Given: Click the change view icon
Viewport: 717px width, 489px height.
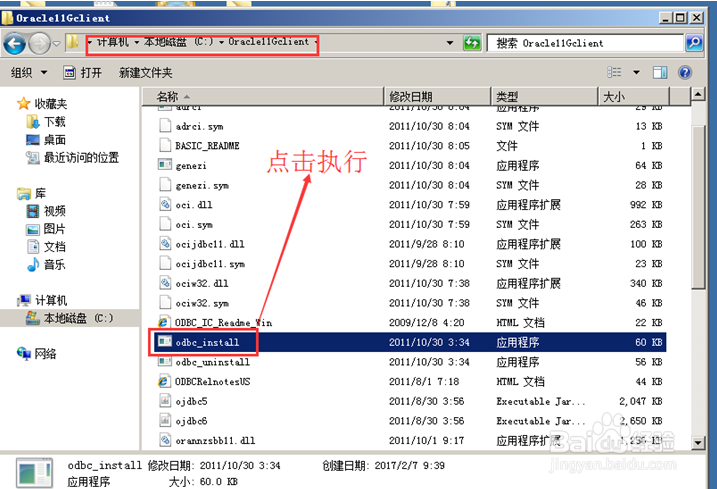Looking at the screenshot, I should coord(614,72).
